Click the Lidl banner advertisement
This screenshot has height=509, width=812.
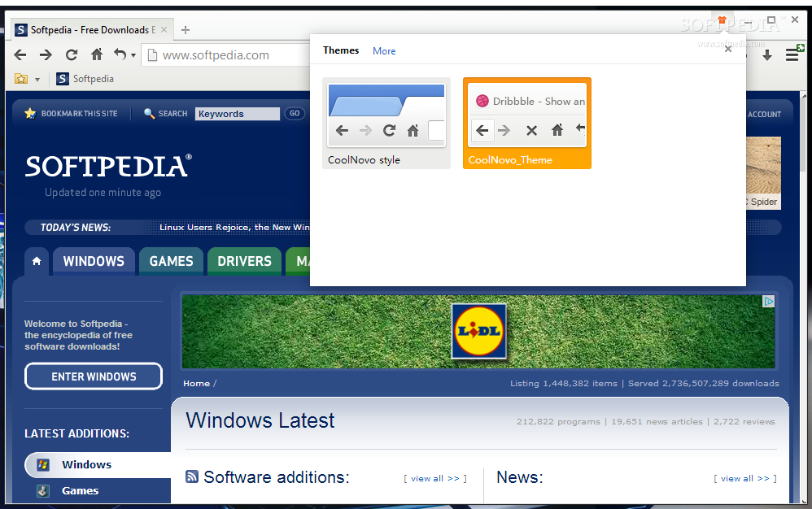(x=478, y=332)
